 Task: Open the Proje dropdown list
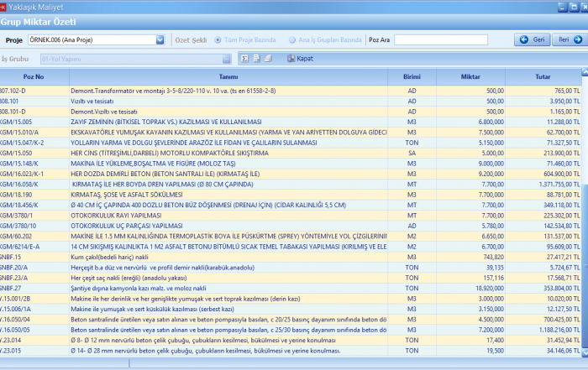tap(160, 39)
